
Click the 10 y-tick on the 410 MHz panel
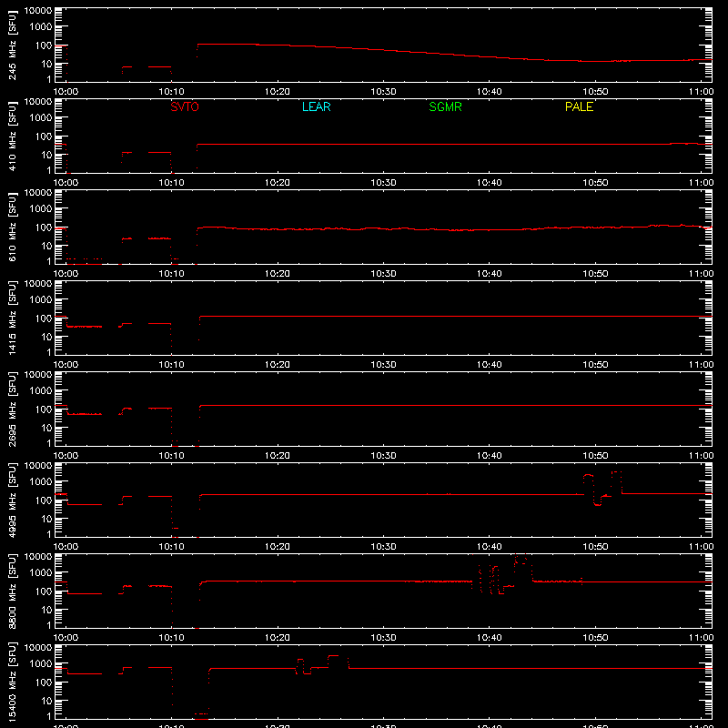point(47,155)
